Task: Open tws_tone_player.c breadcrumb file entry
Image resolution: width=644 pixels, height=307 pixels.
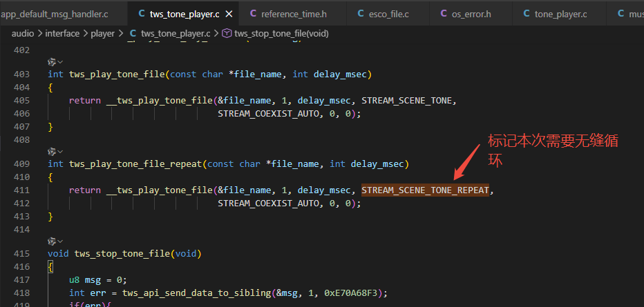Action: (x=176, y=34)
